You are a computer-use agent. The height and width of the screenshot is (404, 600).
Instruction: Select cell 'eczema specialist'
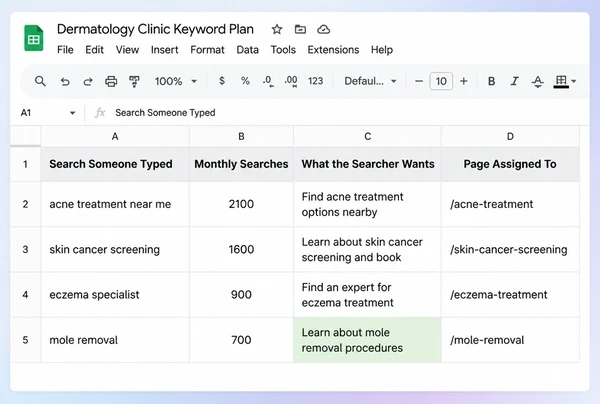coord(115,295)
